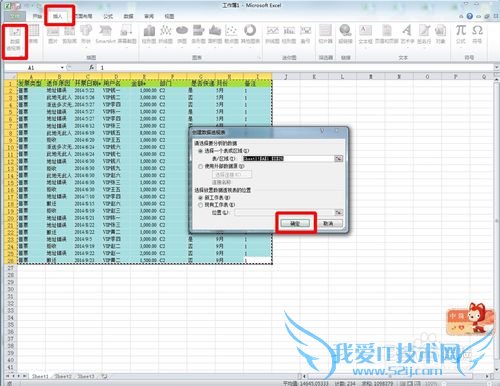Insert a Line sparkline (迷你图 折线图)
Image resolution: width=500 pixels, height=386 pixels.
tap(272, 35)
